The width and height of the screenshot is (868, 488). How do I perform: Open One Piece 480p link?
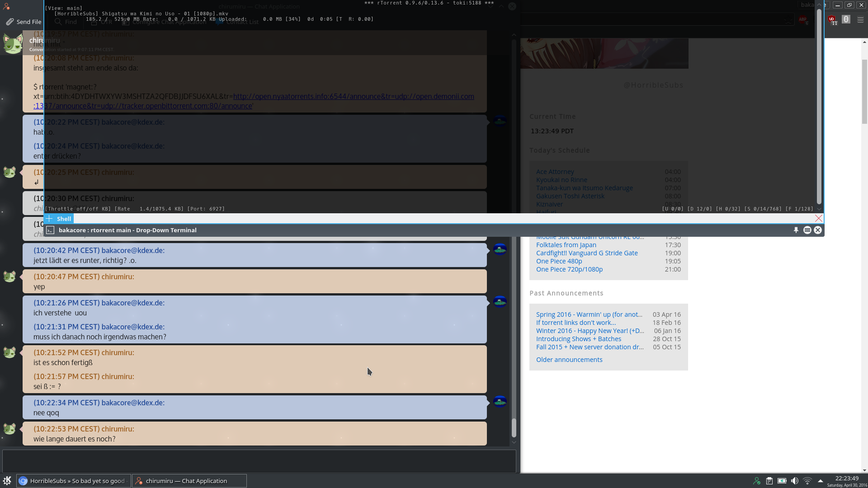[559, 261]
